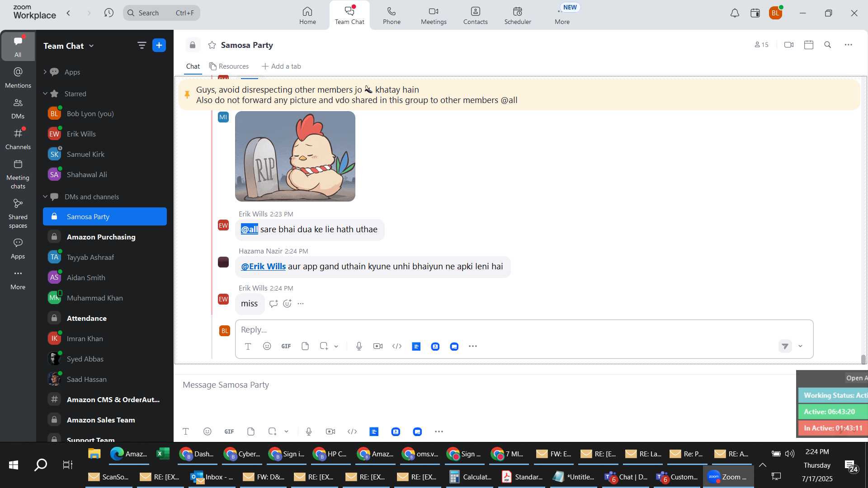Collapse the DMs and channels section

[45, 197]
